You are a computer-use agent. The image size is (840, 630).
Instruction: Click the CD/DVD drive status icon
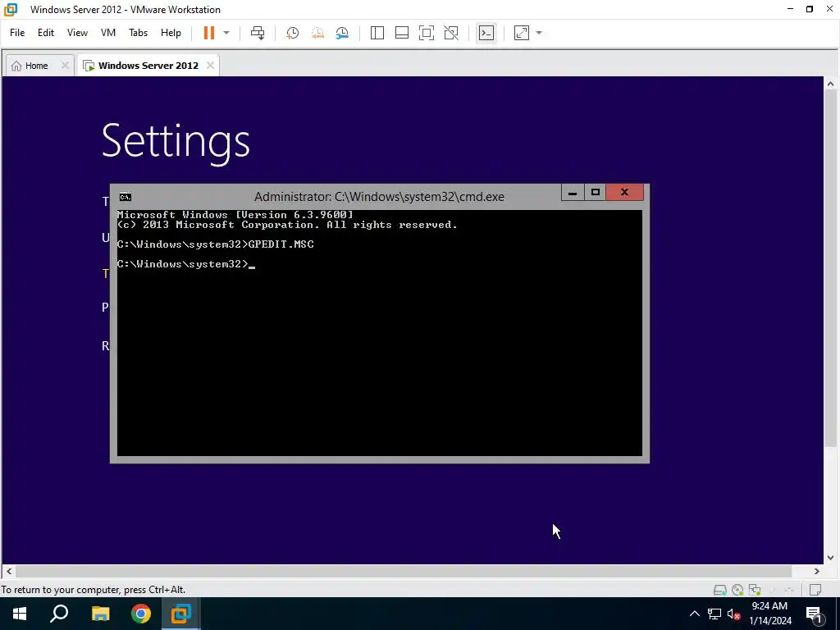pos(737,590)
